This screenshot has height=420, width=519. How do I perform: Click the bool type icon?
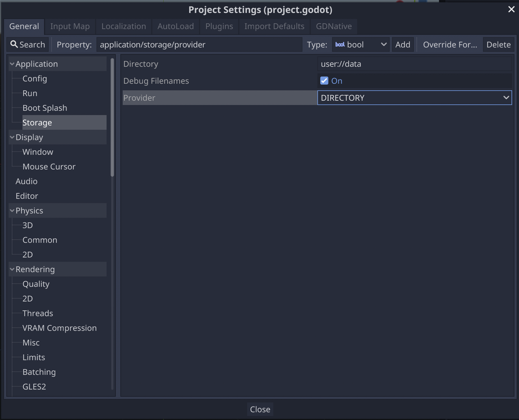pyautogui.click(x=340, y=45)
